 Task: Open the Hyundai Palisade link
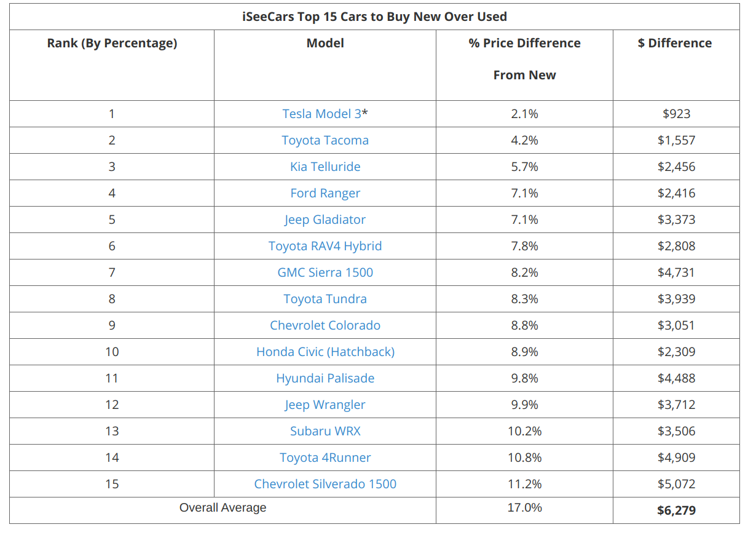(325, 378)
